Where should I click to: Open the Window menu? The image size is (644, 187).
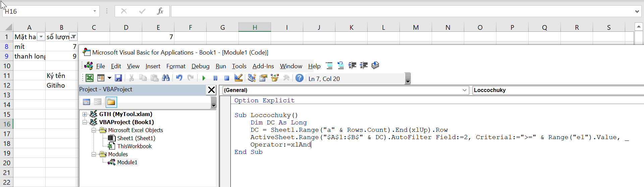point(291,66)
